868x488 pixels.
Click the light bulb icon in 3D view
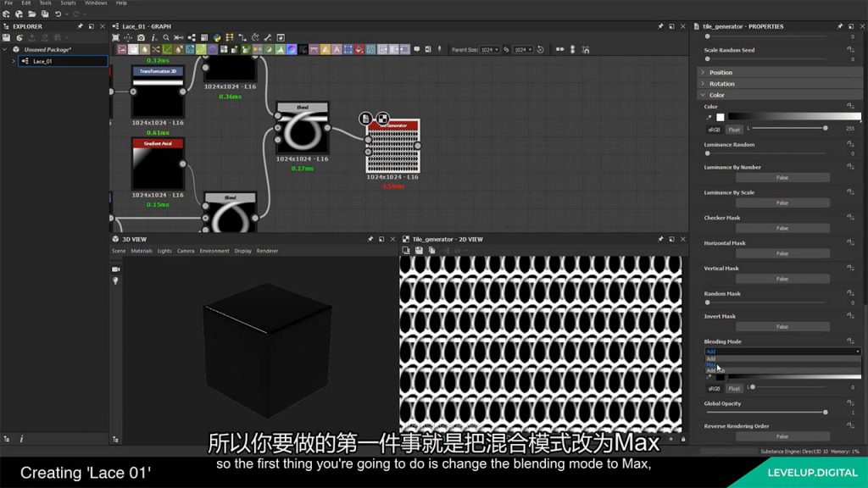point(115,281)
